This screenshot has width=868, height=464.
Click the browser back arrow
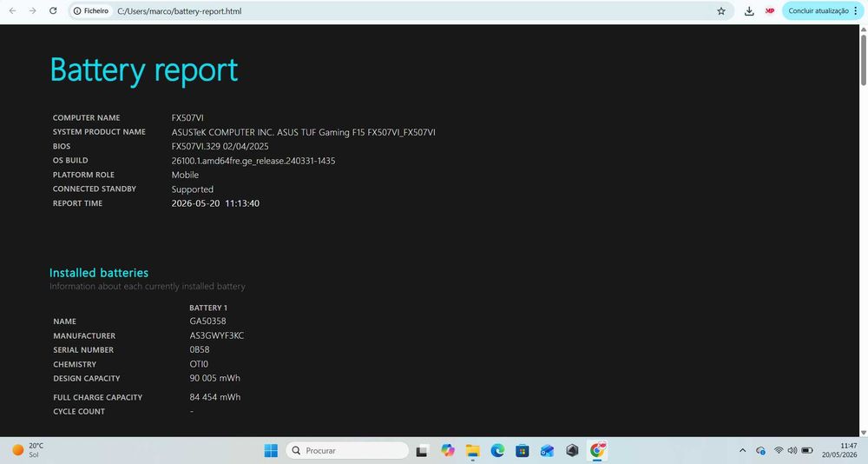coord(12,10)
